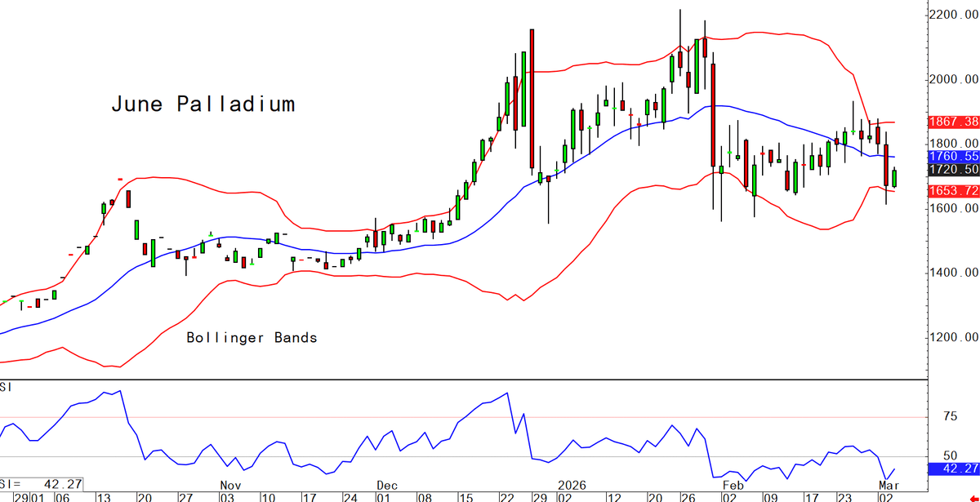
Task: Select RSI value 42.27 on right axis
Action: click(953, 469)
